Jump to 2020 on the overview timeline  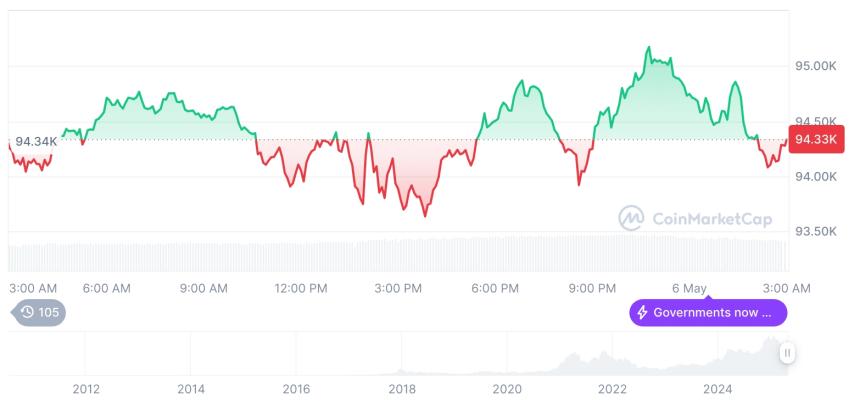[507, 388]
